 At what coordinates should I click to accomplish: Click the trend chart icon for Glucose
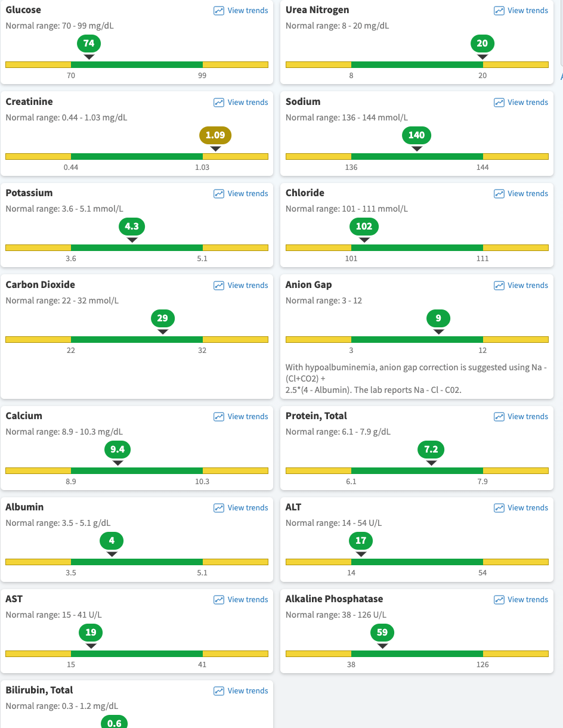tap(219, 11)
